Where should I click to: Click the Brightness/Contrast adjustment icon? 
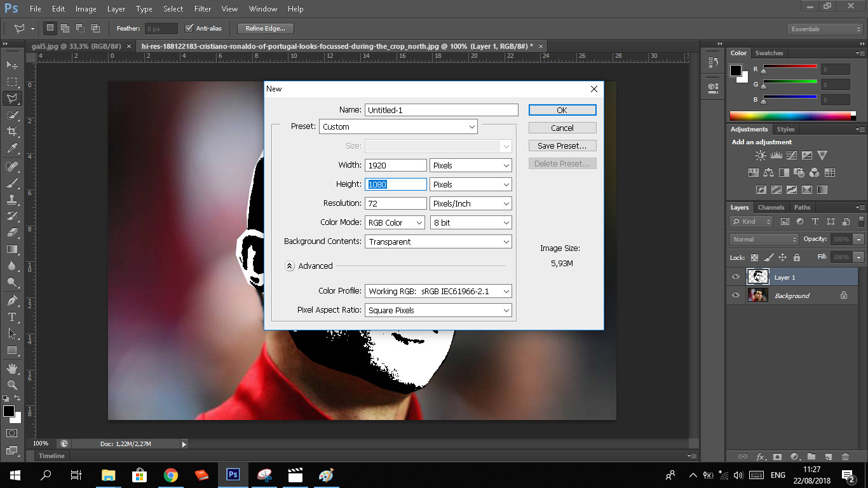tap(760, 155)
